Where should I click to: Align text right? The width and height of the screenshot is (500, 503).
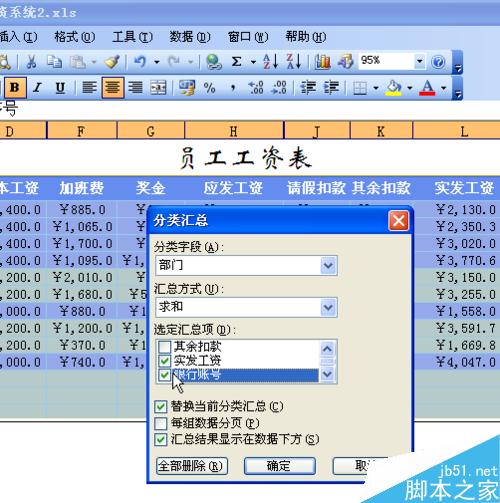(135, 88)
